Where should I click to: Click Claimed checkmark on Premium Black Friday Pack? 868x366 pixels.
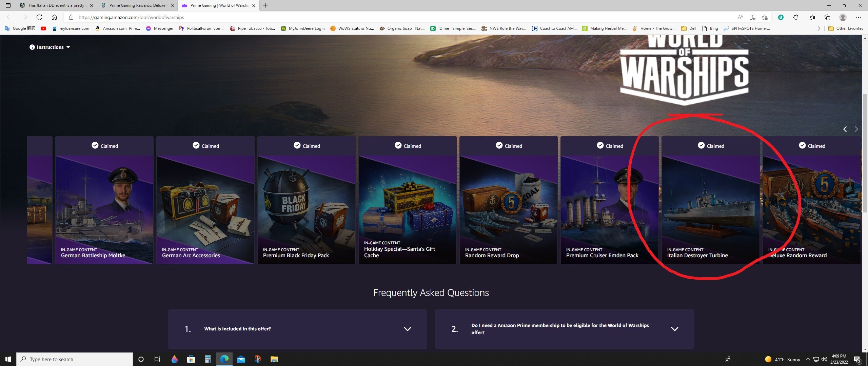tap(297, 145)
